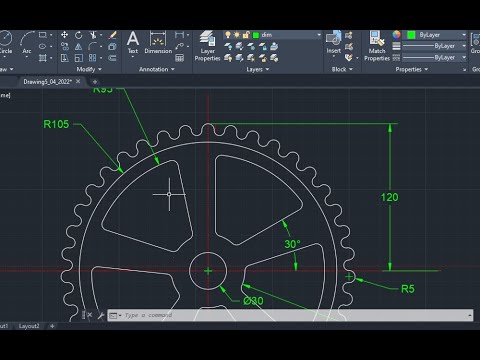
Task: Open the Rectangle tool dropdown arrow
Action: point(51,35)
